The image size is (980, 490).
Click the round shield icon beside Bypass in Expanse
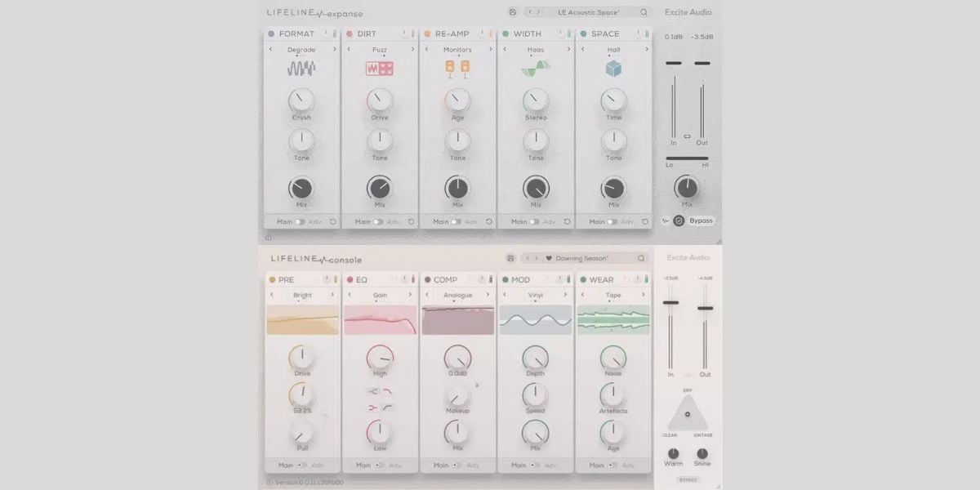click(x=679, y=220)
